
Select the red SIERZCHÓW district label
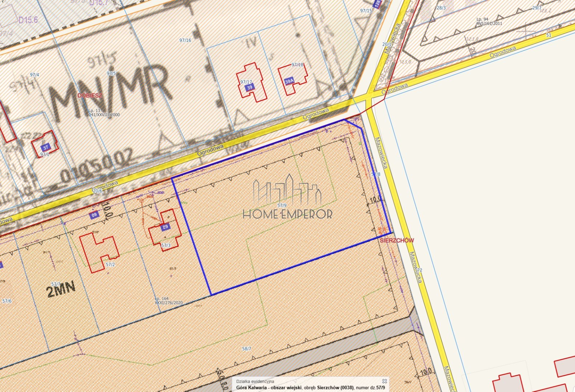coord(397,240)
